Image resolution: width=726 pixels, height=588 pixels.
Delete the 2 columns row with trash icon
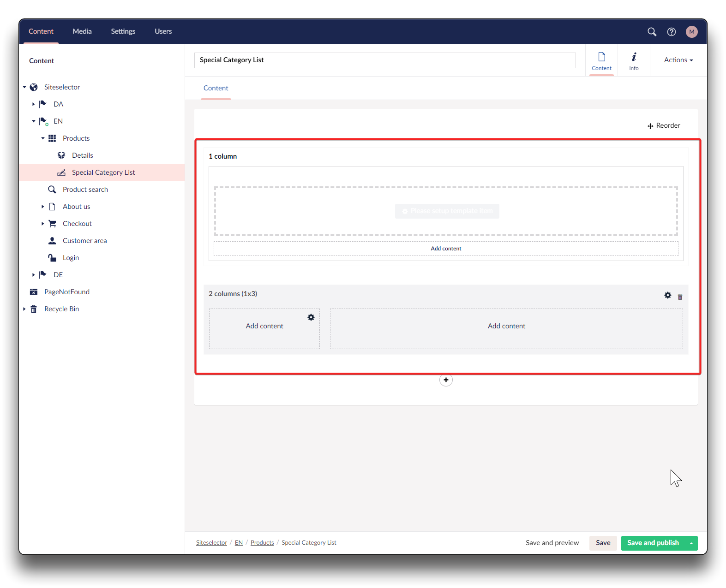pos(680,297)
